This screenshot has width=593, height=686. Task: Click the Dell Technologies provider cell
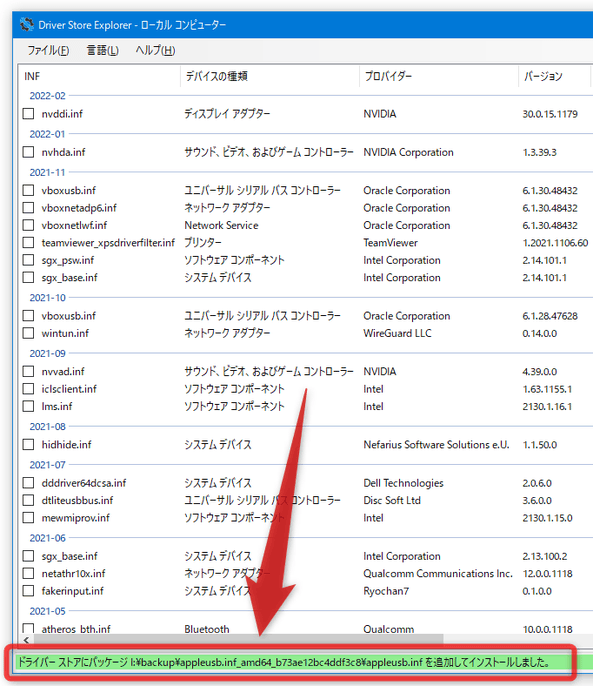(x=403, y=483)
